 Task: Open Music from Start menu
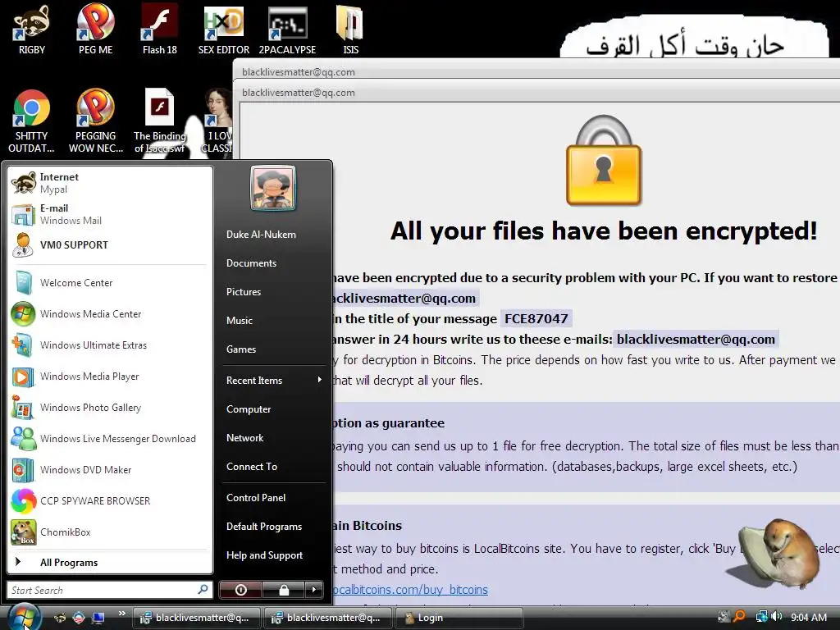[239, 321]
